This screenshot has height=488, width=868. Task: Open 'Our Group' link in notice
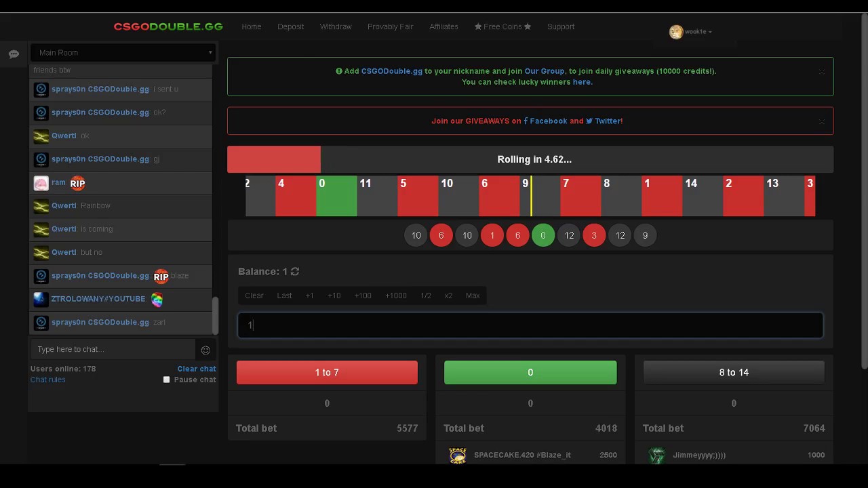(544, 71)
